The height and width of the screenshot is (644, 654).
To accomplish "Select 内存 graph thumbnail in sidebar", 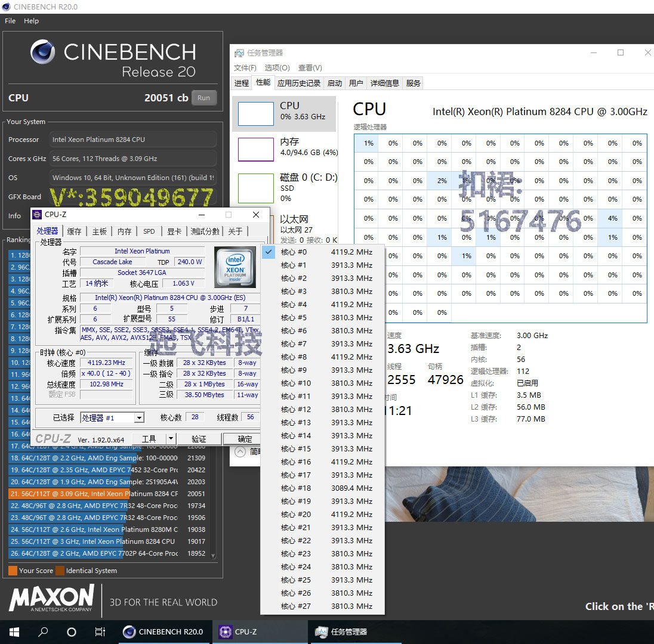I will click(x=255, y=150).
